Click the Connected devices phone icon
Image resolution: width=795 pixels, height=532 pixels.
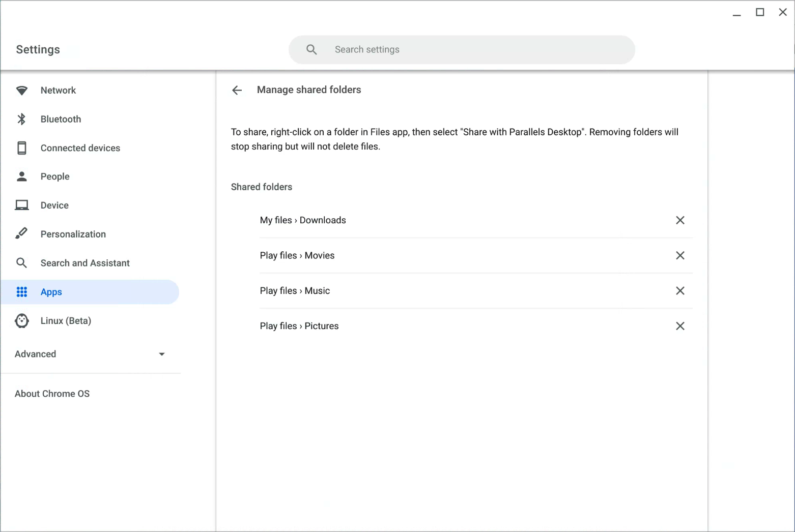[22, 147]
